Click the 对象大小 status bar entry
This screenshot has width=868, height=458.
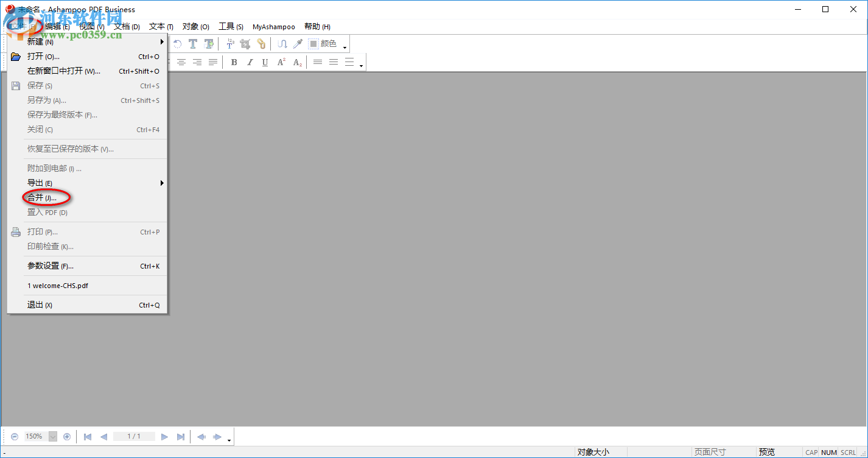coord(593,453)
